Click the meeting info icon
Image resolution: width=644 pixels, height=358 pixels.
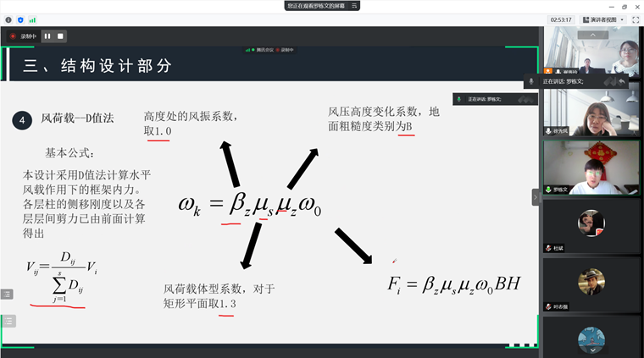click(8, 19)
